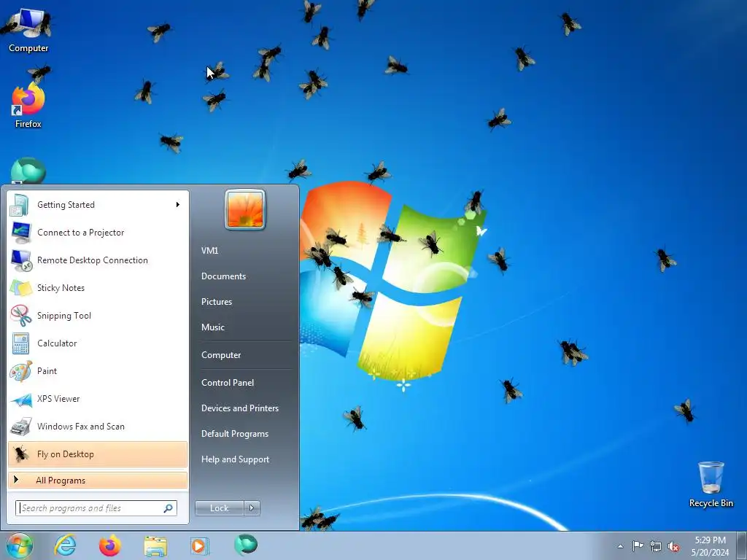
Task: Launch Windows Media Player from taskbar
Action: tap(200, 546)
